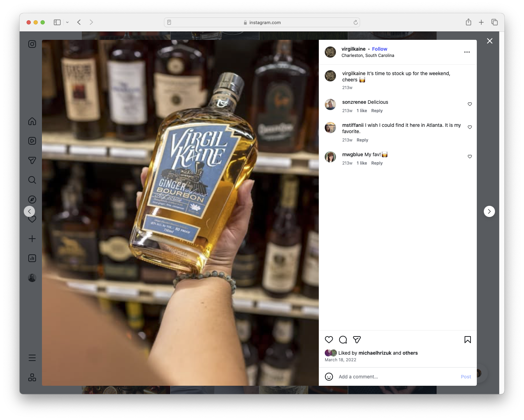The width and height of the screenshot is (524, 420).
Task: Click the Search magnifier icon
Action: 32,180
